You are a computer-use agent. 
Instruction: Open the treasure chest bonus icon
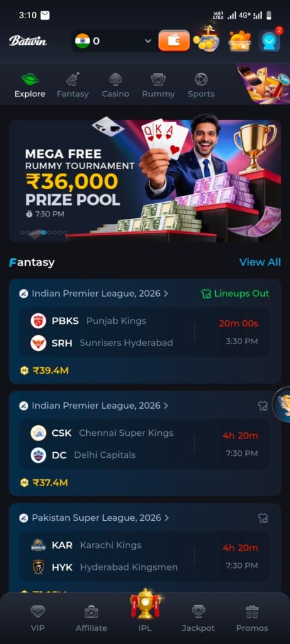tap(240, 41)
